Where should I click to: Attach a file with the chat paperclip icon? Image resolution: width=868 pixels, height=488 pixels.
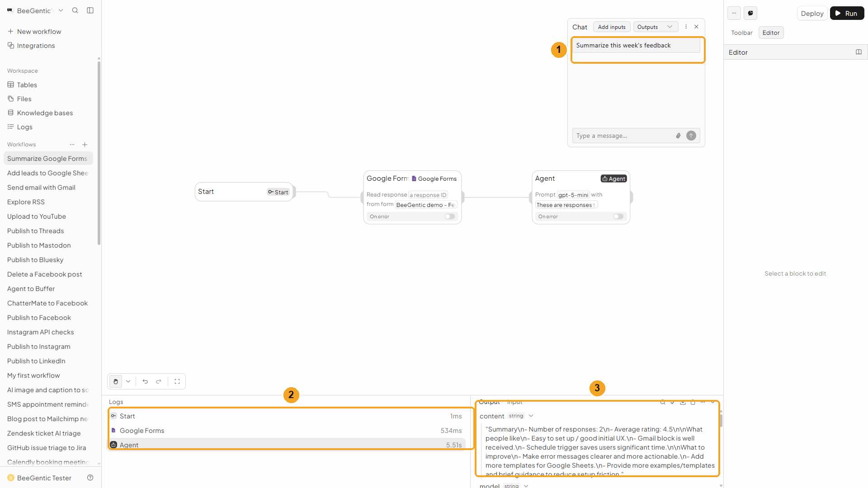[x=678, y=136]
